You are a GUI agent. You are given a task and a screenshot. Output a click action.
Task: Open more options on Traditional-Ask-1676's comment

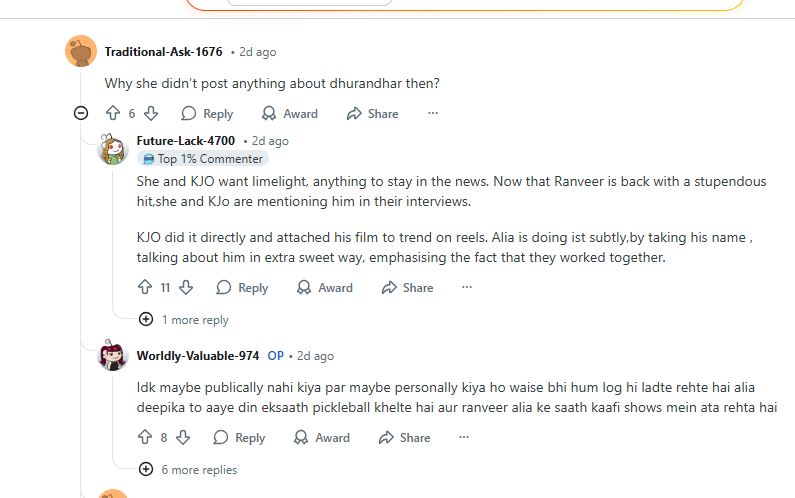point(433,114)
